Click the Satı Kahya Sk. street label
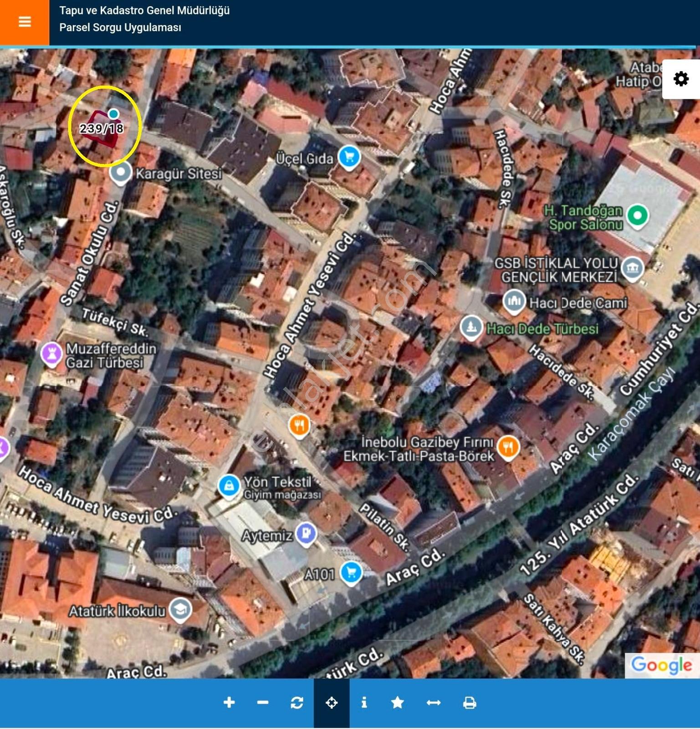This screenshot has height=729, width=700. click(x=554, y=628)
